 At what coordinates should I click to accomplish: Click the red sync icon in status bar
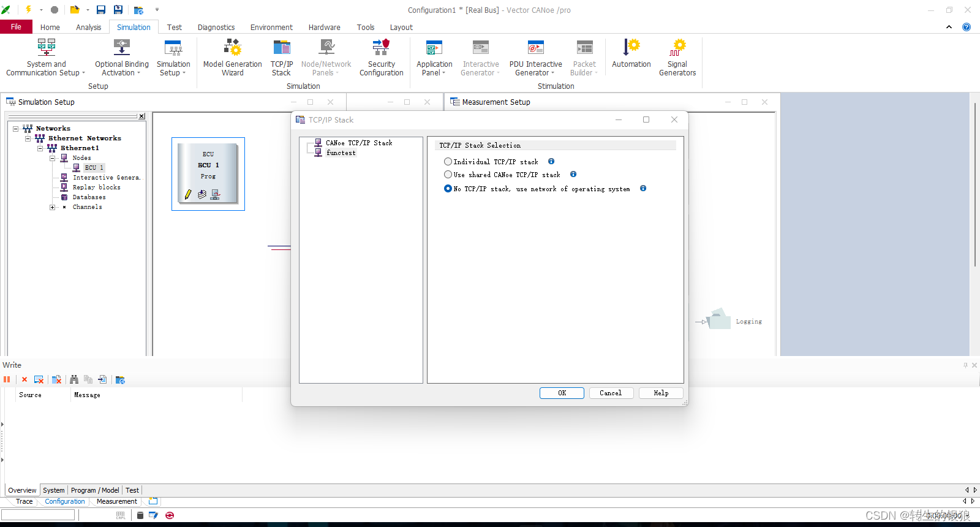coord(170,515)
